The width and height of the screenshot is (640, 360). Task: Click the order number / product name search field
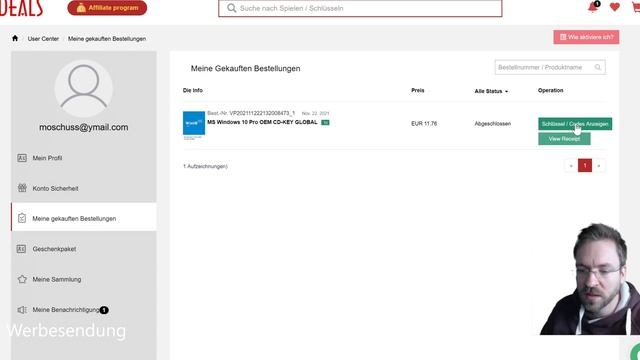550,67
